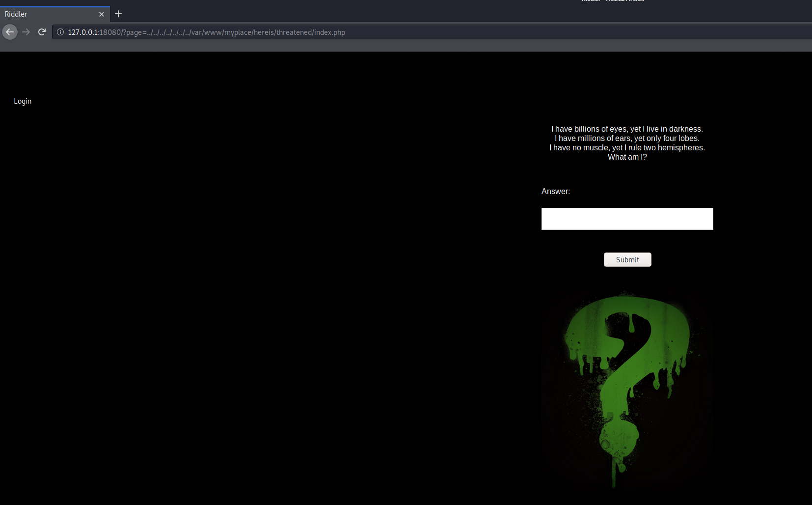Click 127.0.0.1 host in the URL
Viewport: 812px width, 505px height.
[x=83, y=32]
